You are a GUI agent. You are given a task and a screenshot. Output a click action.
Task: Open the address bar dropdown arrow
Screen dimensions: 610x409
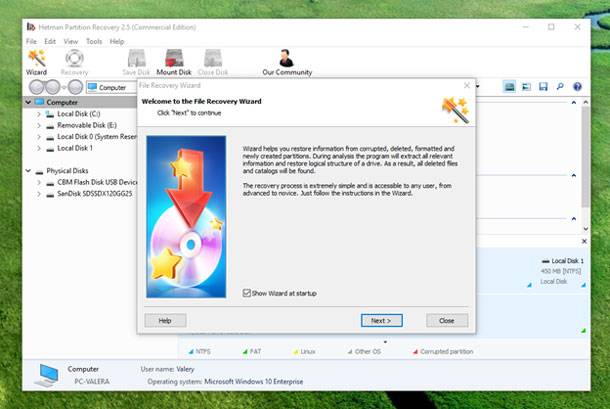click(478, 86)
